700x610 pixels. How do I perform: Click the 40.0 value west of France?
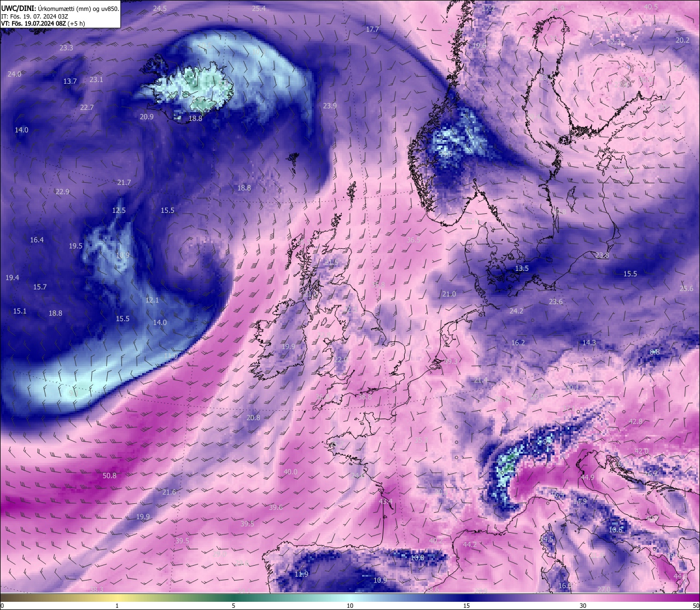(x=290, y=472)
